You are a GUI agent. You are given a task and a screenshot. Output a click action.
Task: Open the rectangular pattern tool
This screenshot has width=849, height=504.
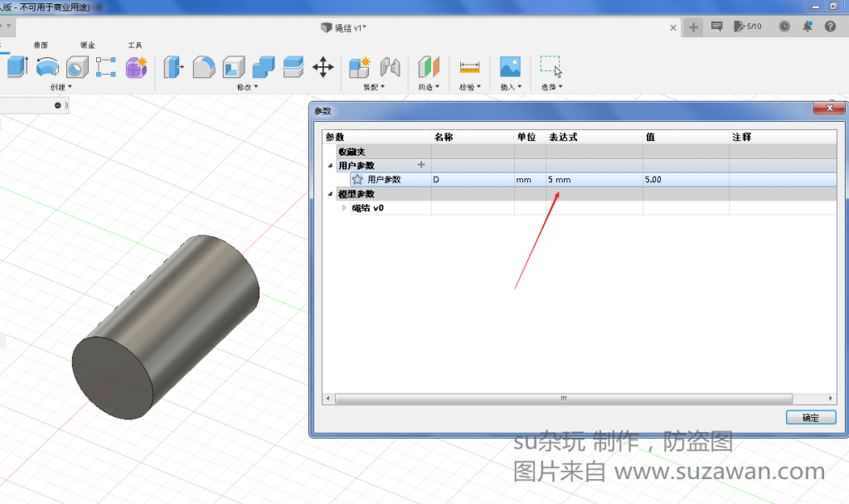coord(106,67)
